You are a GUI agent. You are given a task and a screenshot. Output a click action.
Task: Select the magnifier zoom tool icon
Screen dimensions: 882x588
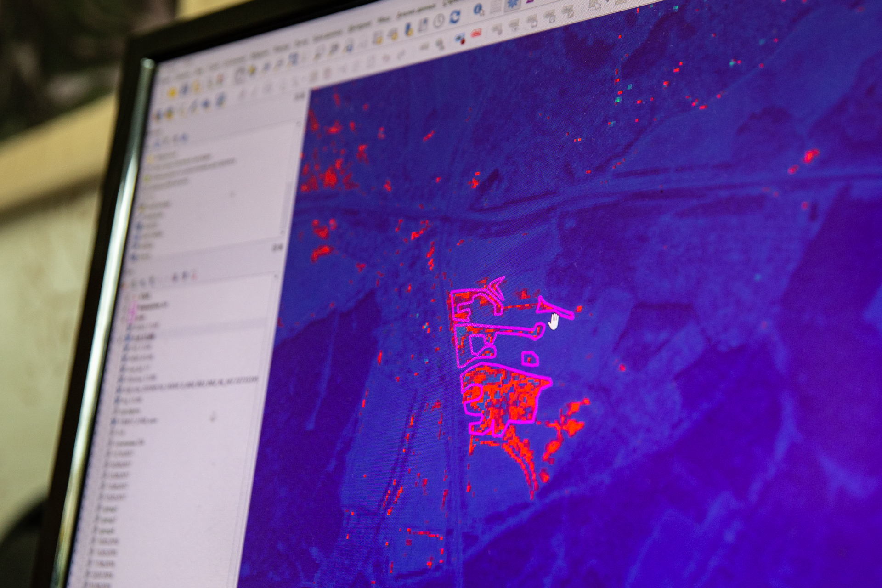pyautogui.click(x=440, y=44)
